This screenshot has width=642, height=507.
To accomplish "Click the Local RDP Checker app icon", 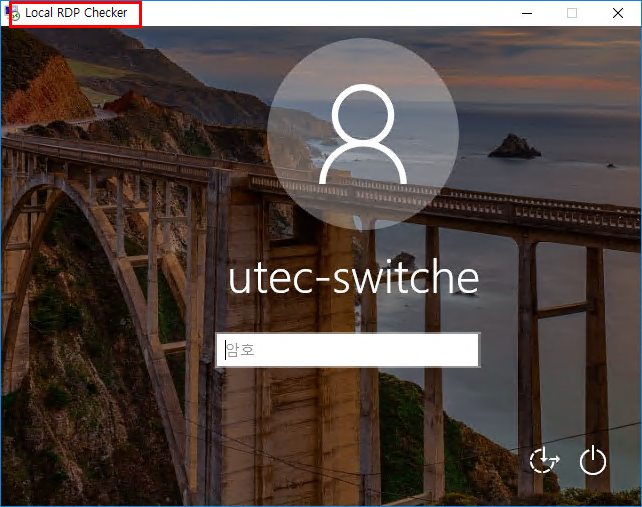I will click(12, 13).
